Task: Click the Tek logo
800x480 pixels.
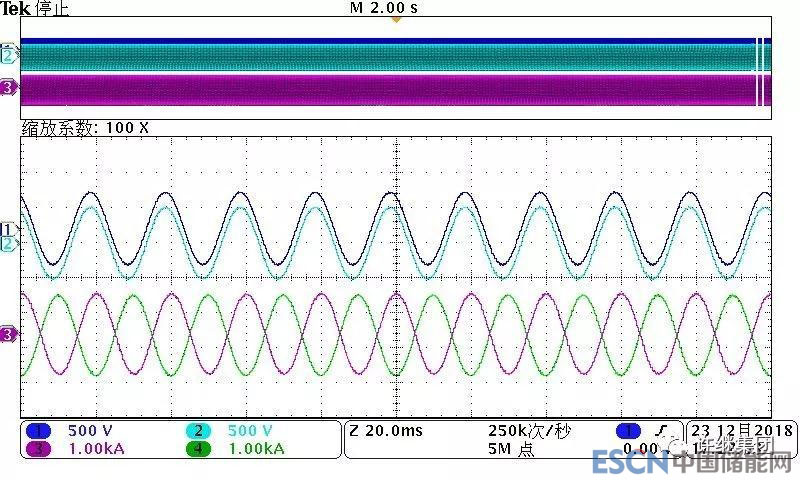Action: click(15, 8)
